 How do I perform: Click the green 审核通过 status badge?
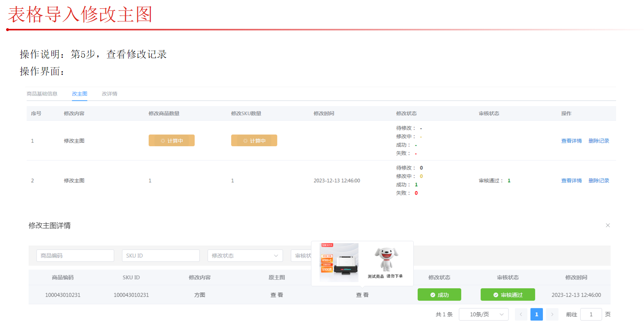[x=508, y=295]
